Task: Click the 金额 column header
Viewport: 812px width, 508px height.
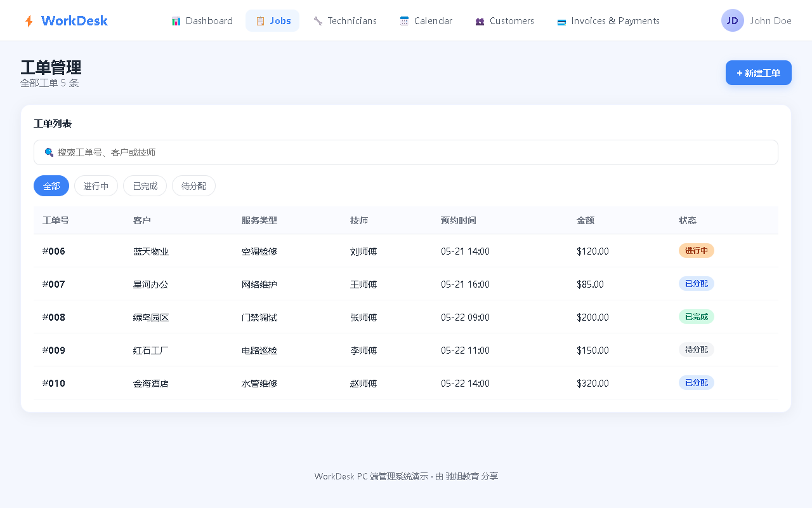Action: [586, 220]
